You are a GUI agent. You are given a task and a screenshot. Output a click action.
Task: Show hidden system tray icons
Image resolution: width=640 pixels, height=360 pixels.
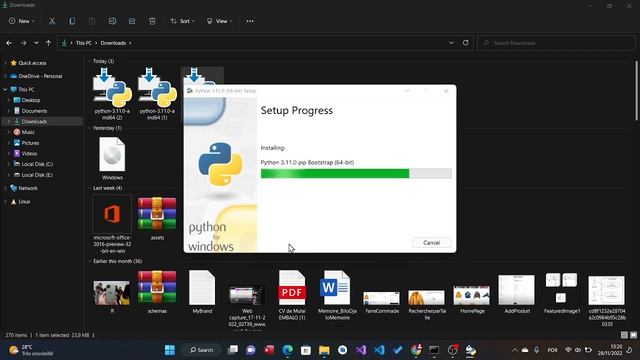tap(514, 350)
